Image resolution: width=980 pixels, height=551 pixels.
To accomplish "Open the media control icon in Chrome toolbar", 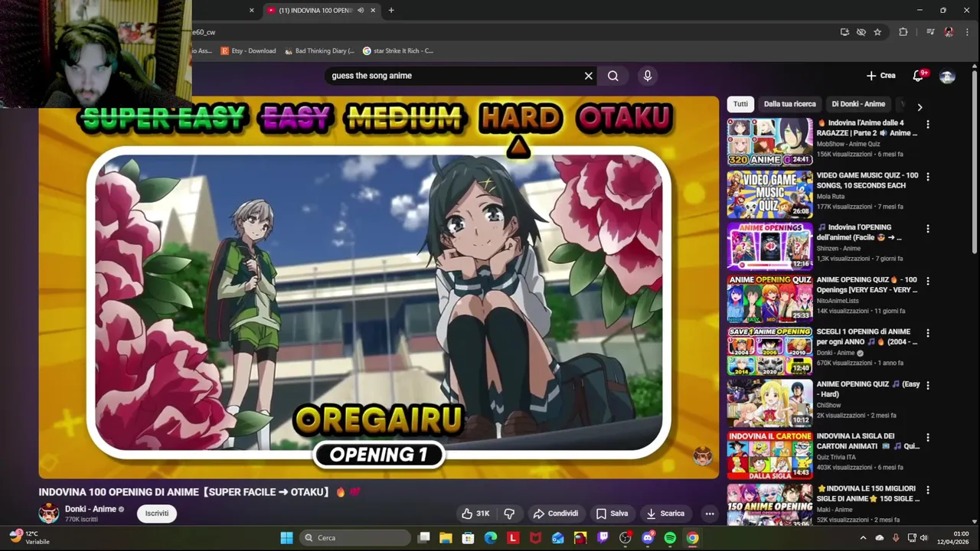I will [930, 32].
